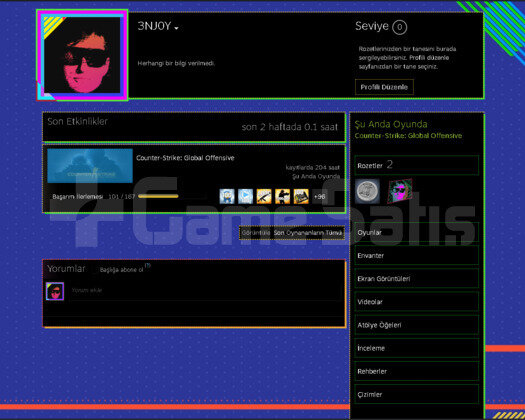The image size is (525, 420).
Task: Open the Counter-Strike game banner thumbnail
Action: click(90, 166)
